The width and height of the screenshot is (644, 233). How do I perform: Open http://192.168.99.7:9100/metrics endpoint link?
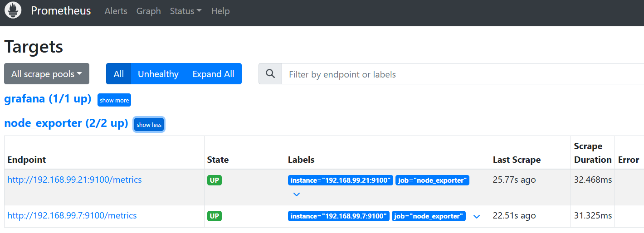(x=72, y=216)
